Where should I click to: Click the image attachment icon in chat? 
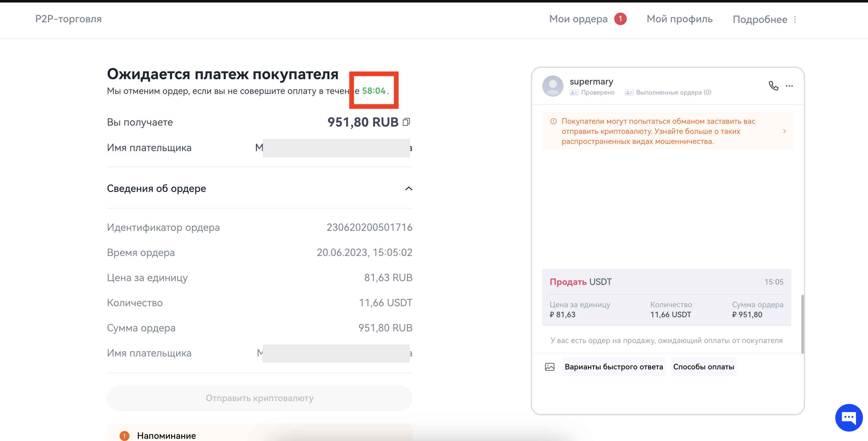550,367
